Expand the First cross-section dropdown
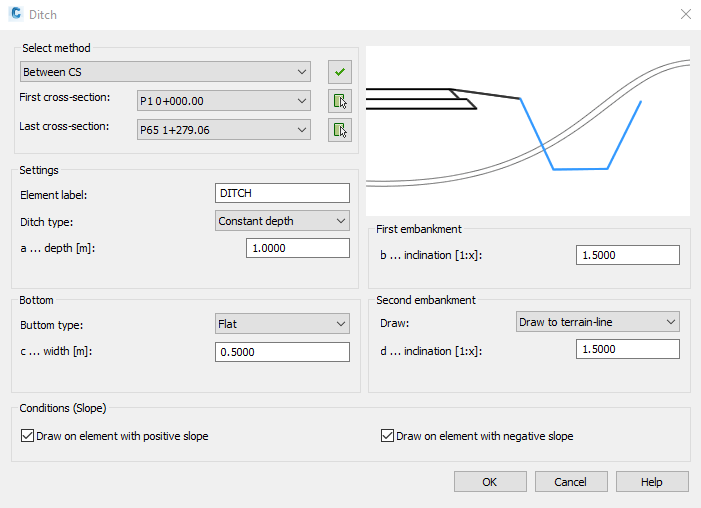Image resolution: width=701 pixels, height=508 pixels. (x=223, y=101)
